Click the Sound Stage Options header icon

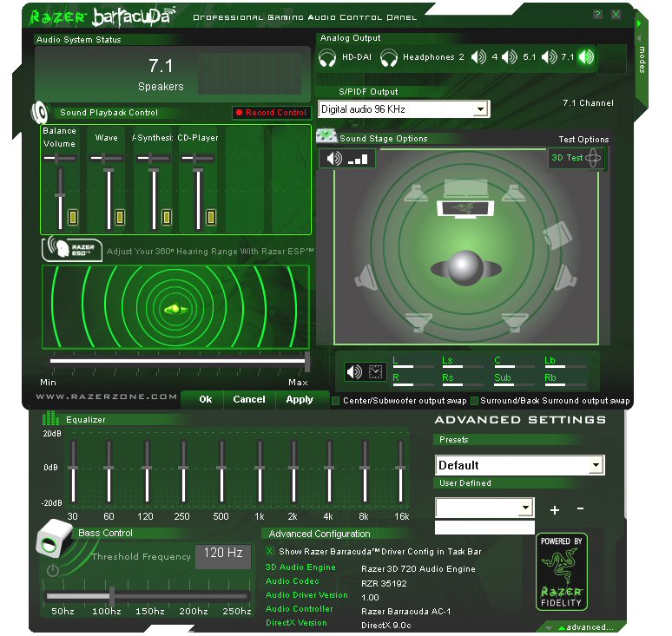pyautogui.click(x=326, y=135)
